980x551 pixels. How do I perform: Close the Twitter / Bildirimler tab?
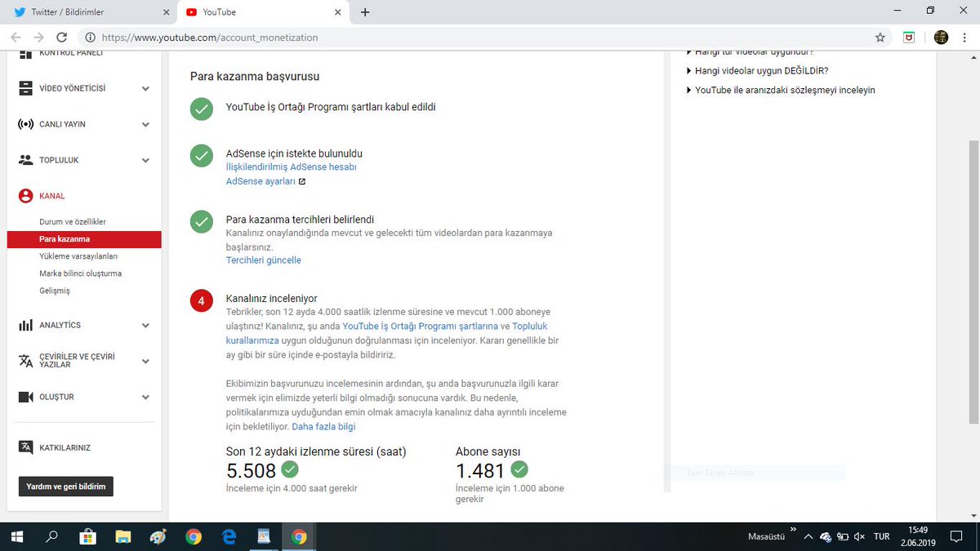166,12
